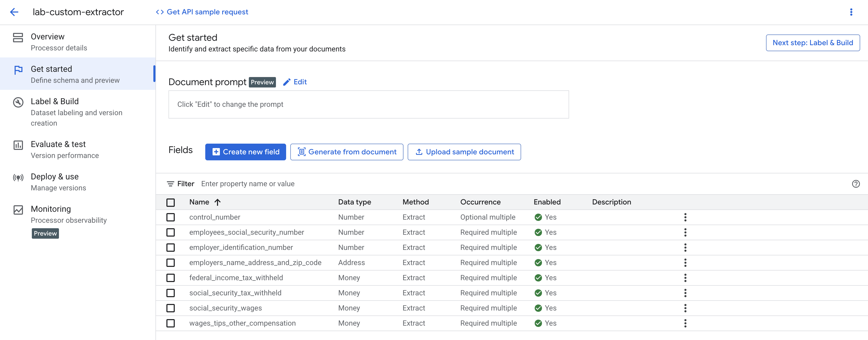Click the Label & Build wrench icon
Image resolution: width=868 pixels, height=340 pixels.
(18, 102)
